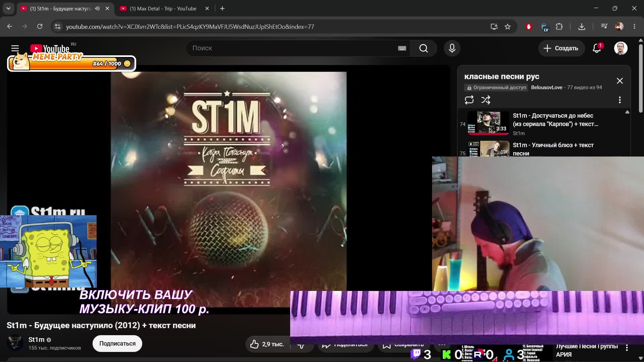Like the video with the thumbs-up 2,9 тыс.
The height and width of the screenshot is (362, 644).
pyautogui.click(x=268, y=344)
